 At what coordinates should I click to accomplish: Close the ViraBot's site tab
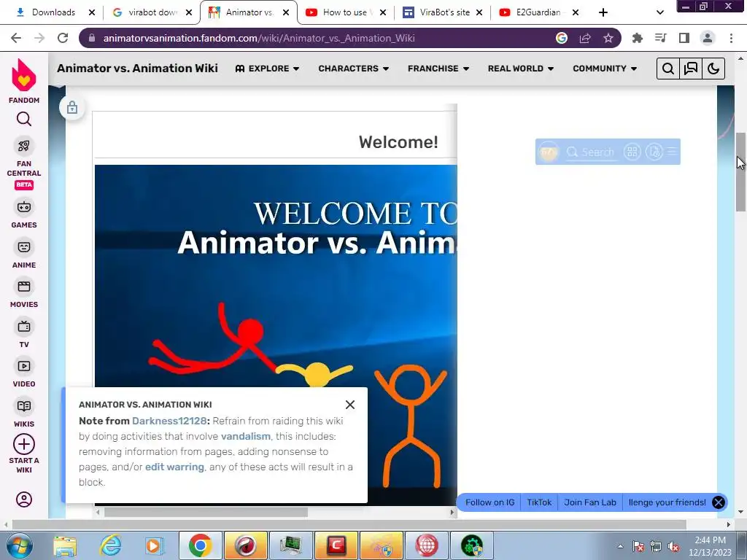479,12
